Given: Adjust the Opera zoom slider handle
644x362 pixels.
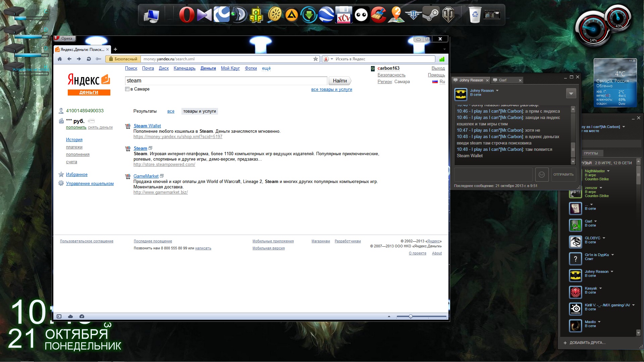Looking at the screenshot, I should click(x=411, y=316).
